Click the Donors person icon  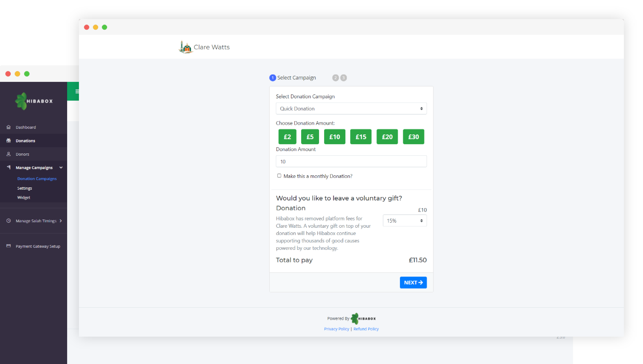click(8, 154)
